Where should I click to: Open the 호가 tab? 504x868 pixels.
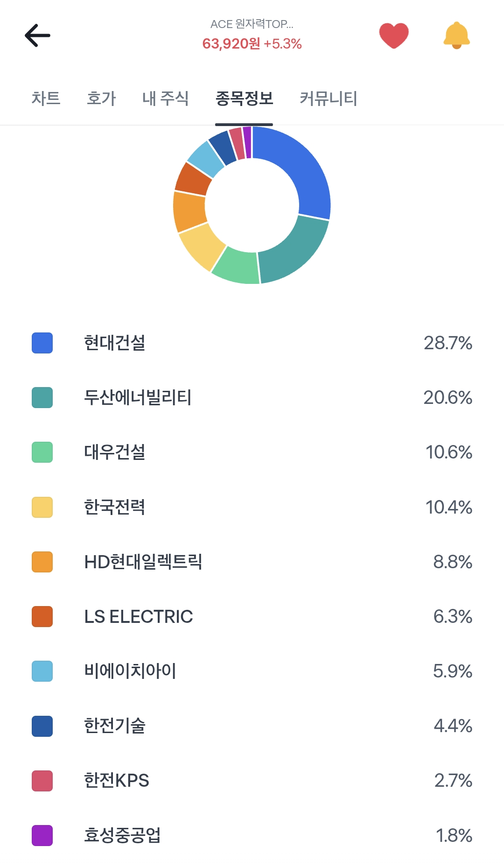coord(101,99)
